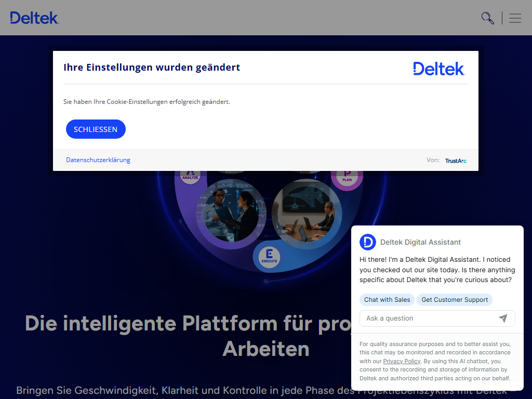
Task: Select the Plan circle icon
Action: [347, 177]
